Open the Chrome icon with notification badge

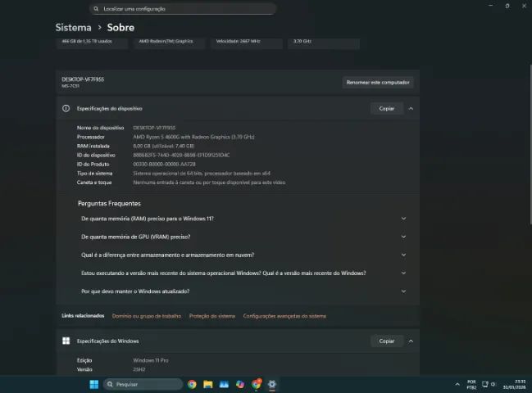257,383
